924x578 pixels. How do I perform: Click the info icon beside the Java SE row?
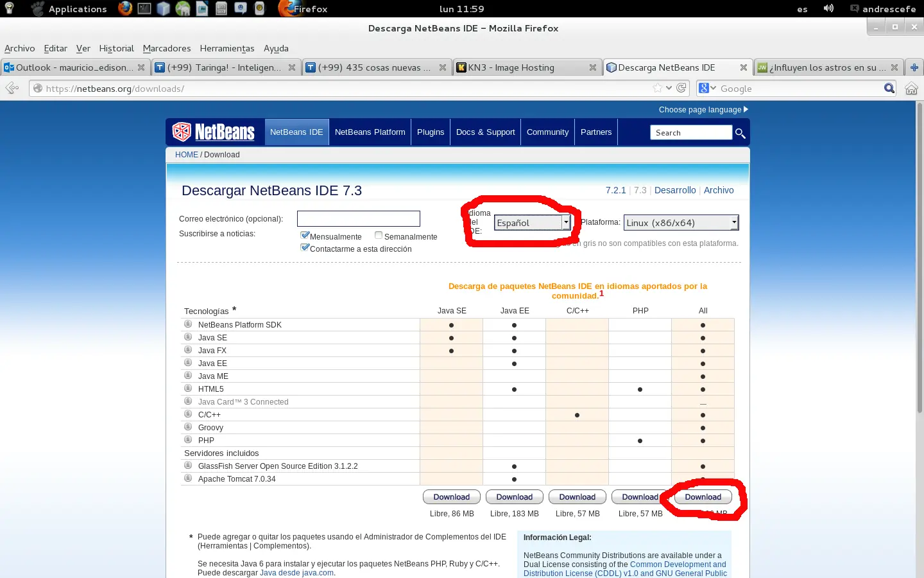click(189, 337)
